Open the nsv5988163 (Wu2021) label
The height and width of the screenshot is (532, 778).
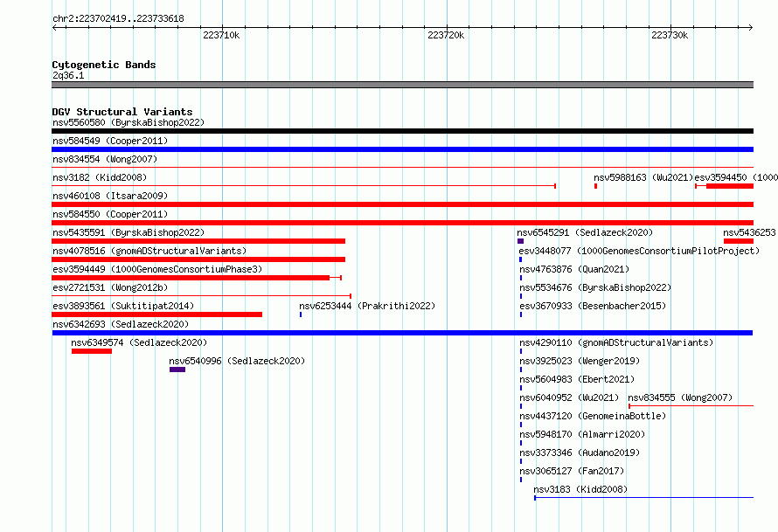pos(643,177)
